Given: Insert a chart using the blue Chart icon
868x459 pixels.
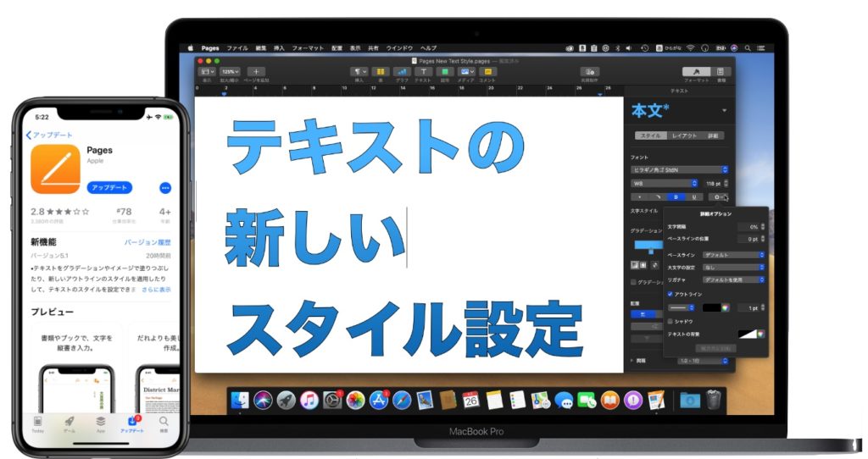Looking at the screenshot, I should 402,72.
